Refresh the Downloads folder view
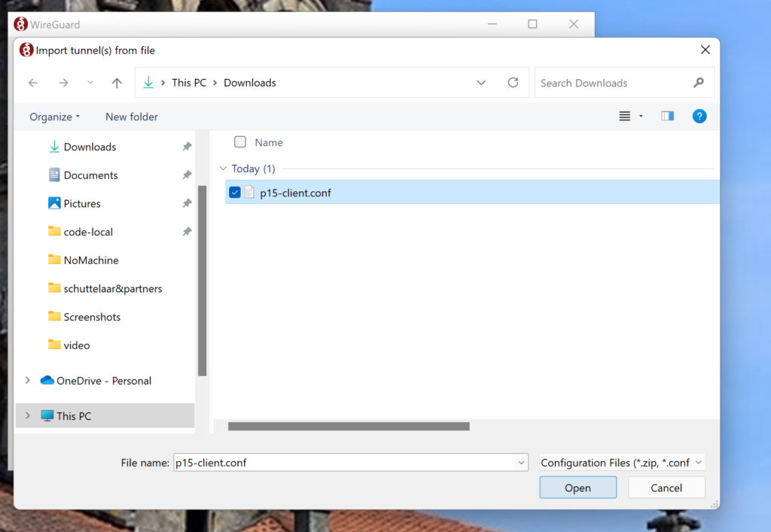Screen dimensions: 771x532 click(x=513, y=83)
